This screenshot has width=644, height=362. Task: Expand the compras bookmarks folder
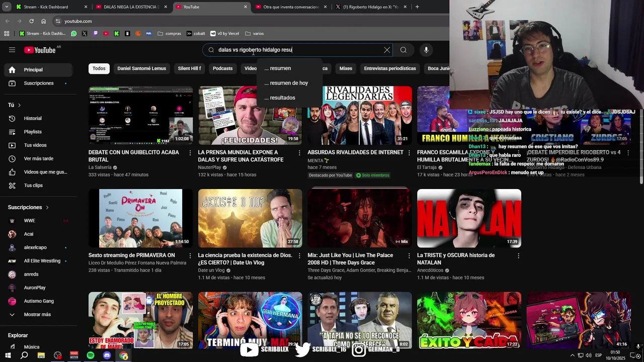[x=169, y=34]
